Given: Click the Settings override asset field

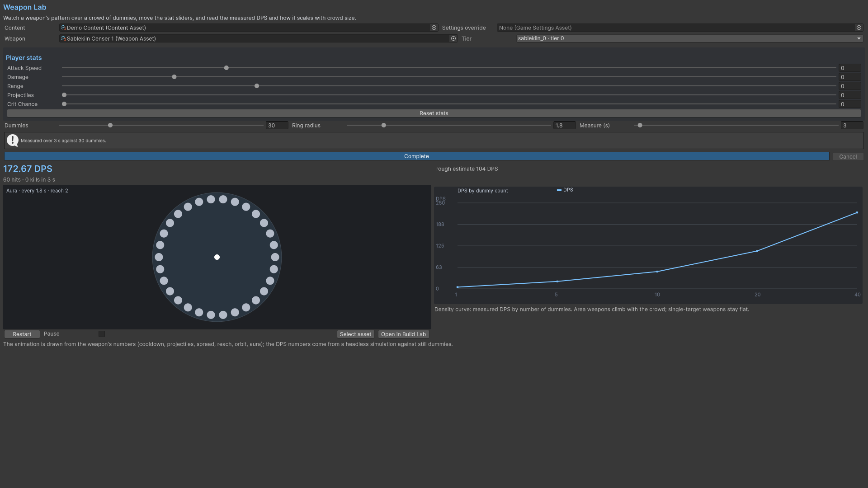Looking at the screenshot, I should click(679, 28).
